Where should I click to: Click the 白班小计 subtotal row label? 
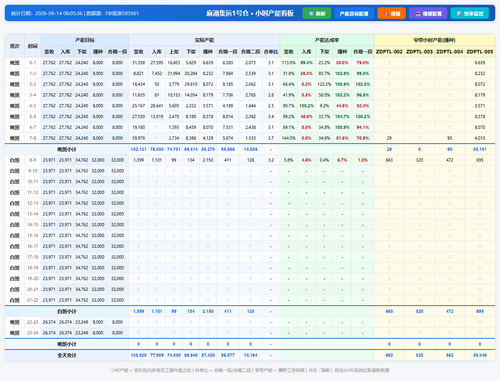[x=67, y=311]
